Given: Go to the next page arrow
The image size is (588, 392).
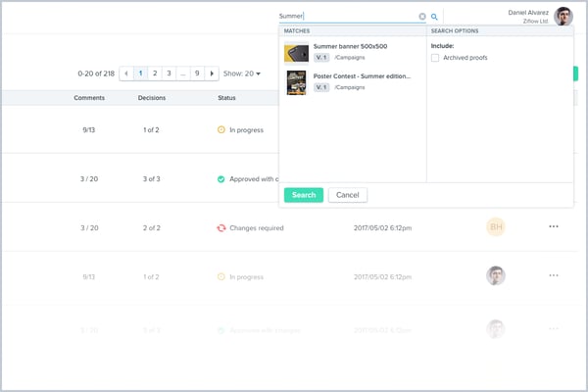Looking at the screenshot, I should 213,73.
